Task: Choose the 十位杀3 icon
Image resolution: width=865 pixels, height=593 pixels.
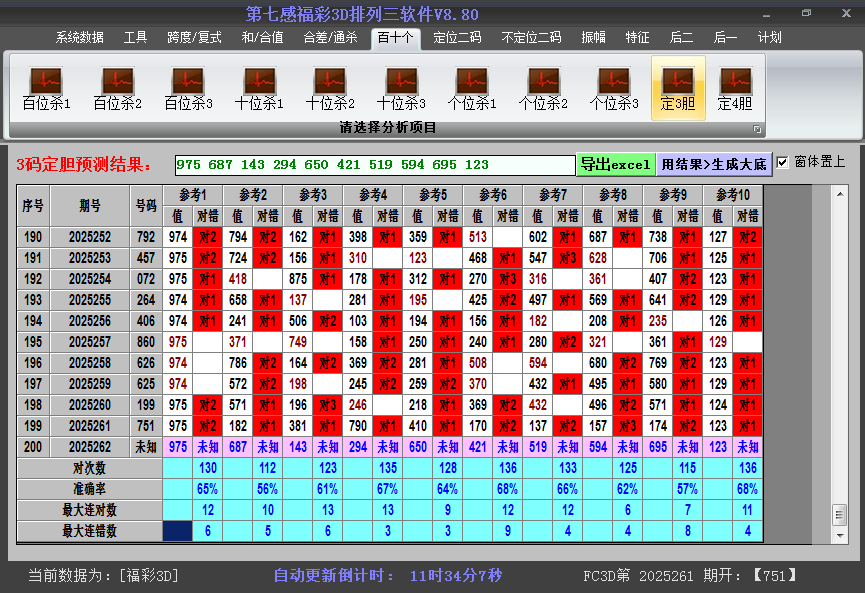Action: click(401, 88)
